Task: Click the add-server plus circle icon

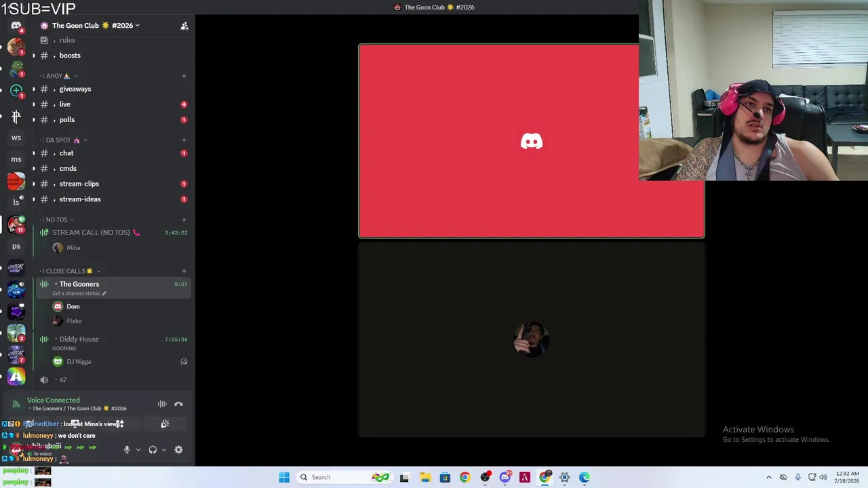Action: click(x=16, y=90)
